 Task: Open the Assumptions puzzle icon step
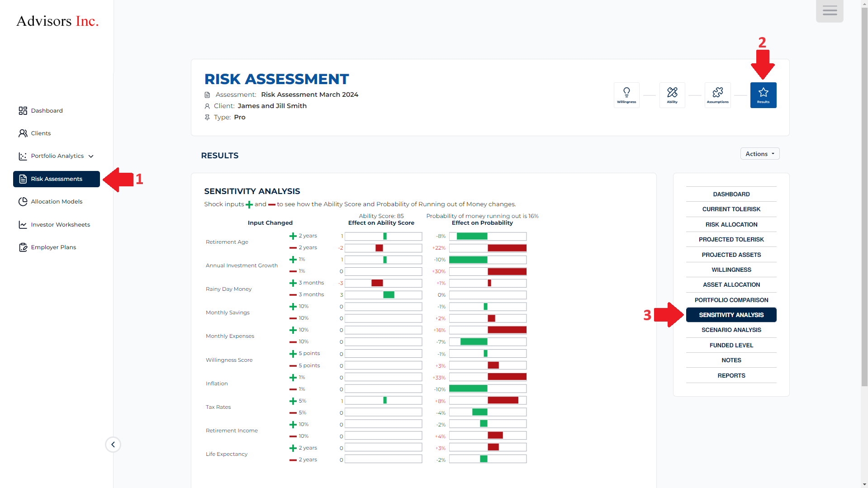tap(717, 95)
